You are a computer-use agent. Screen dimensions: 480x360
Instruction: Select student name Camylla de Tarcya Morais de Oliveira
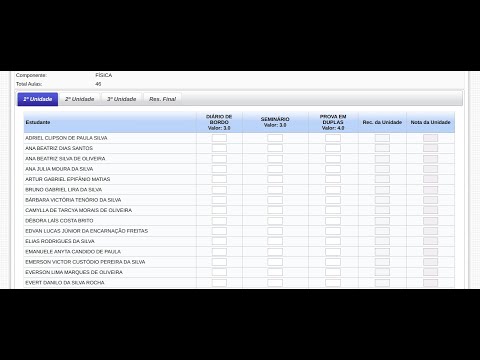pyautogui.click(x=79, y=210)
